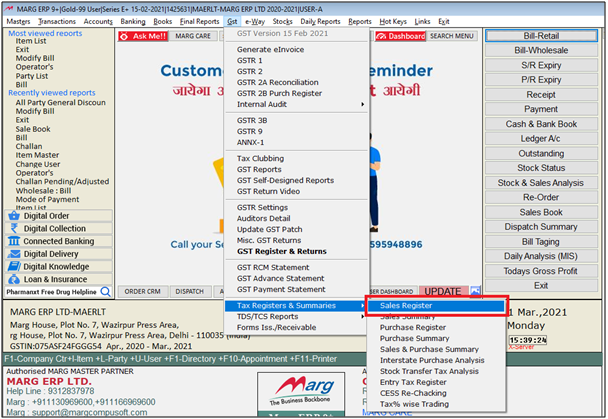The image size is (608, 419).
Task: Open Party List in Most viewed reports
Action: (32, 76)
